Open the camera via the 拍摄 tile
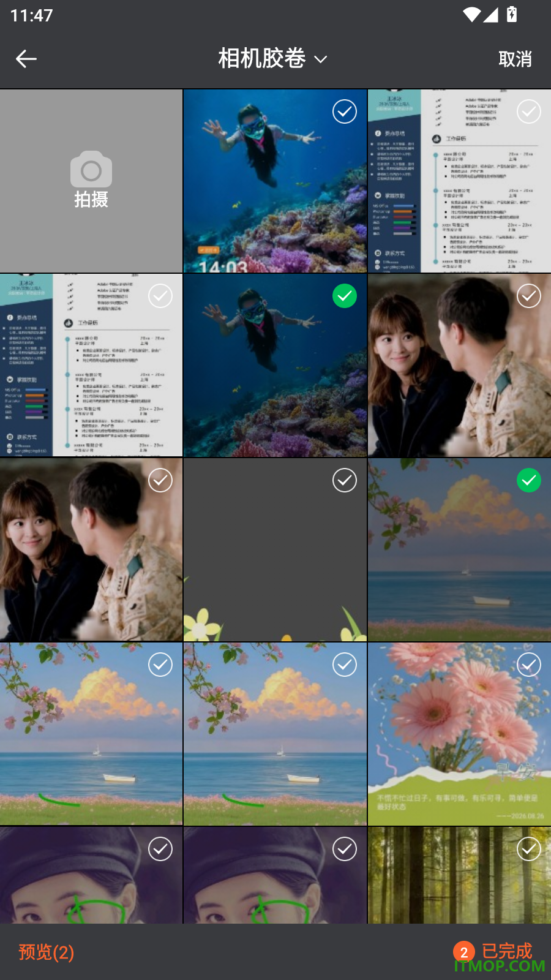 [91, 181]
